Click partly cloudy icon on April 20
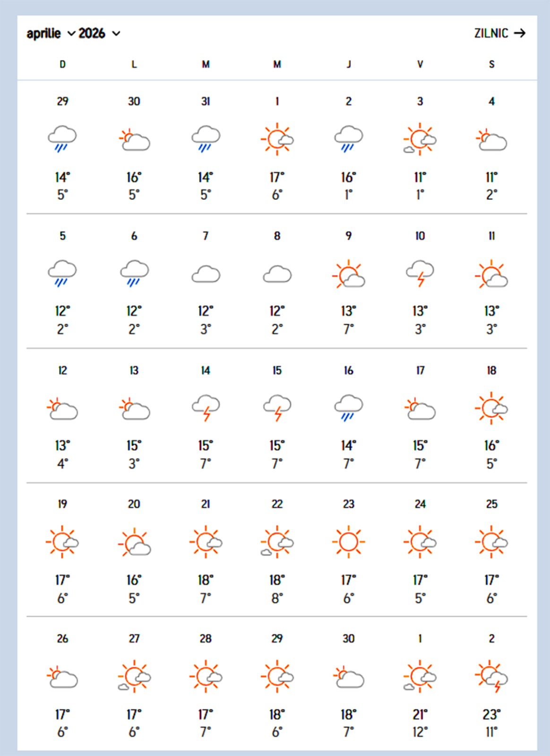 pyautogui.click(x=134, y=542)
